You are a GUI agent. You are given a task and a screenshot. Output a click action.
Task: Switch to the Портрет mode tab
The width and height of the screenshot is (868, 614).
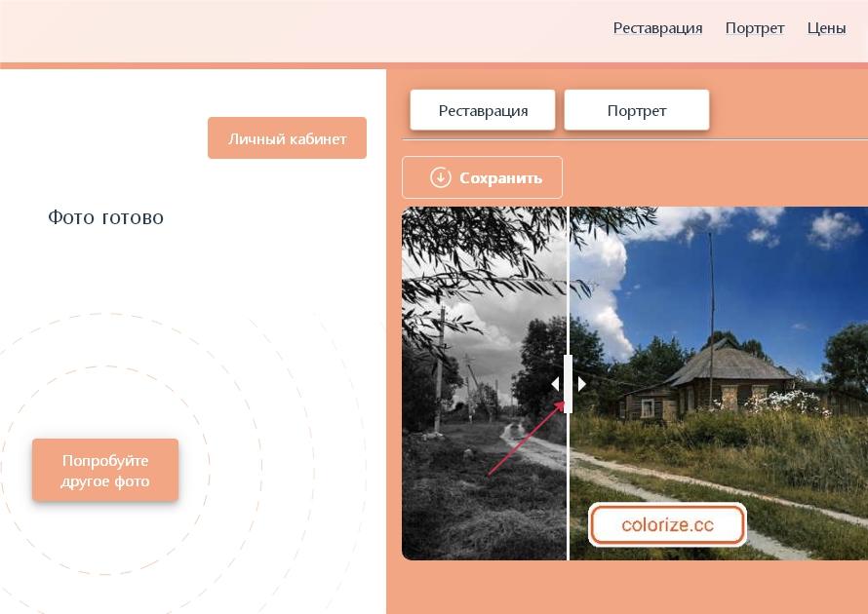tap(637, 110)
